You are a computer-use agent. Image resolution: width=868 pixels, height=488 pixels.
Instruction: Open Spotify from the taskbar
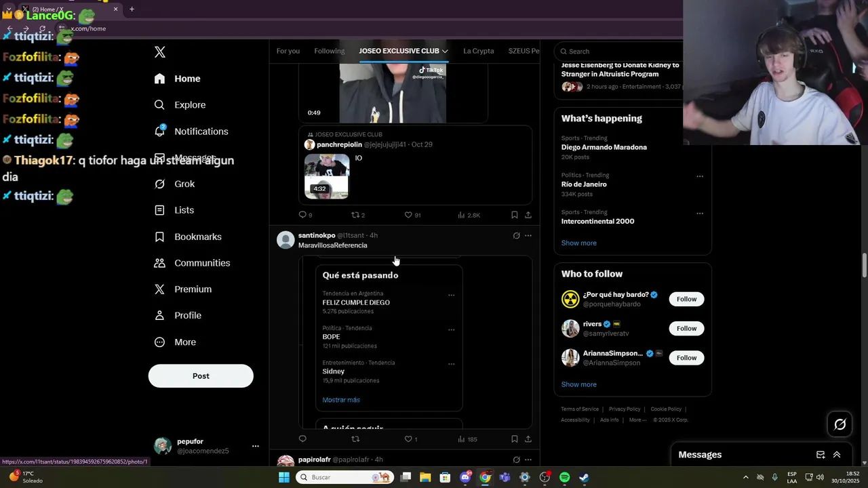point(564,477)
